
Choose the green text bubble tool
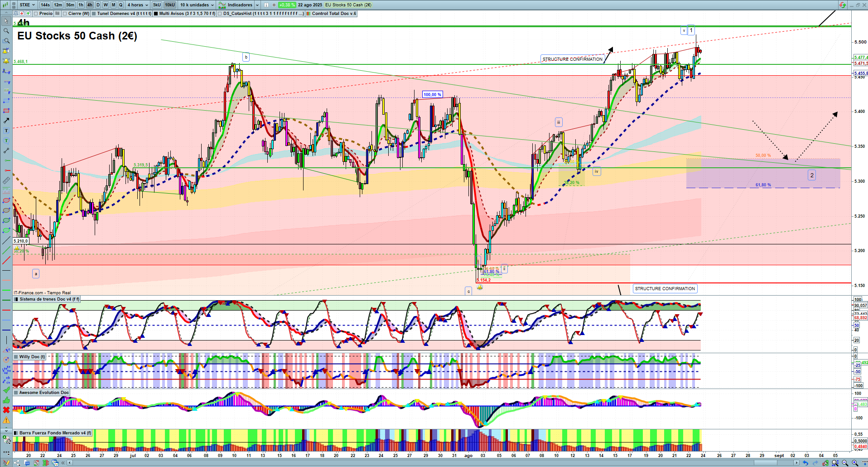[x=6, y=141]
